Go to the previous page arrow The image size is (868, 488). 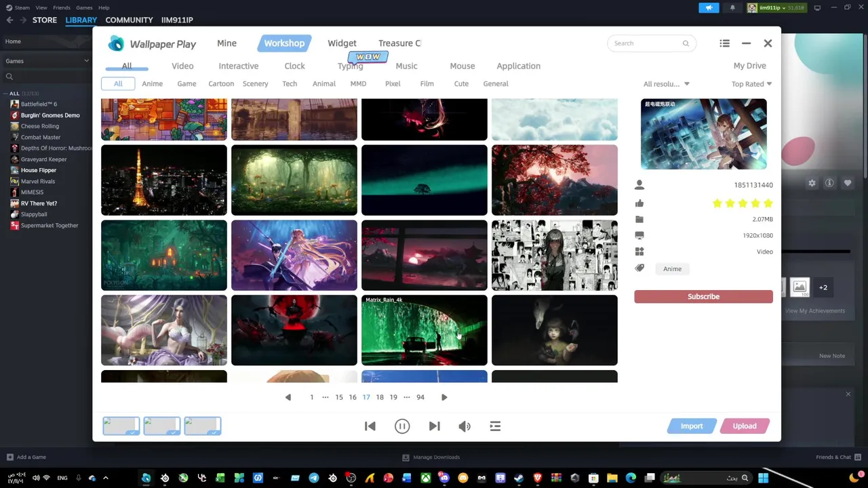[x=288, y=397]
